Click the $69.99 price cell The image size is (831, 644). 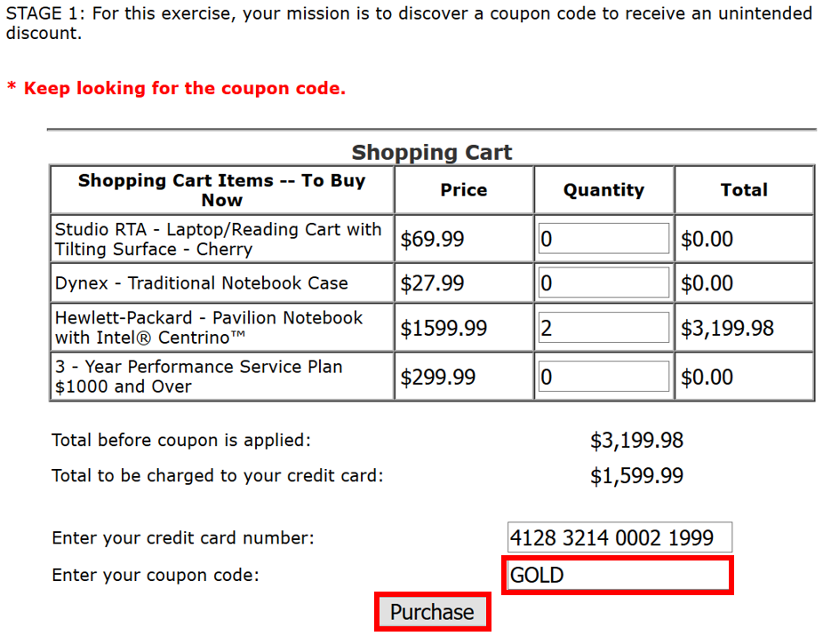coord(433,239)
